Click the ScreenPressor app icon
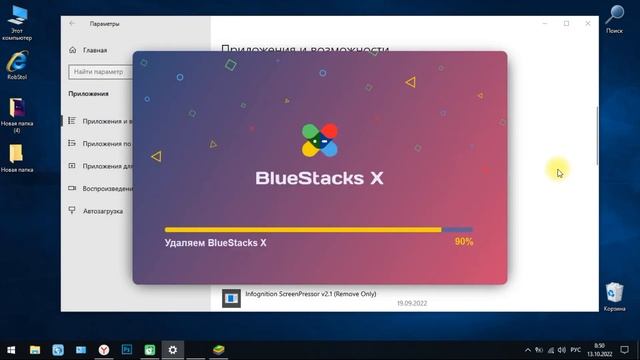This screenshot has width=640, height=360. 231,298
